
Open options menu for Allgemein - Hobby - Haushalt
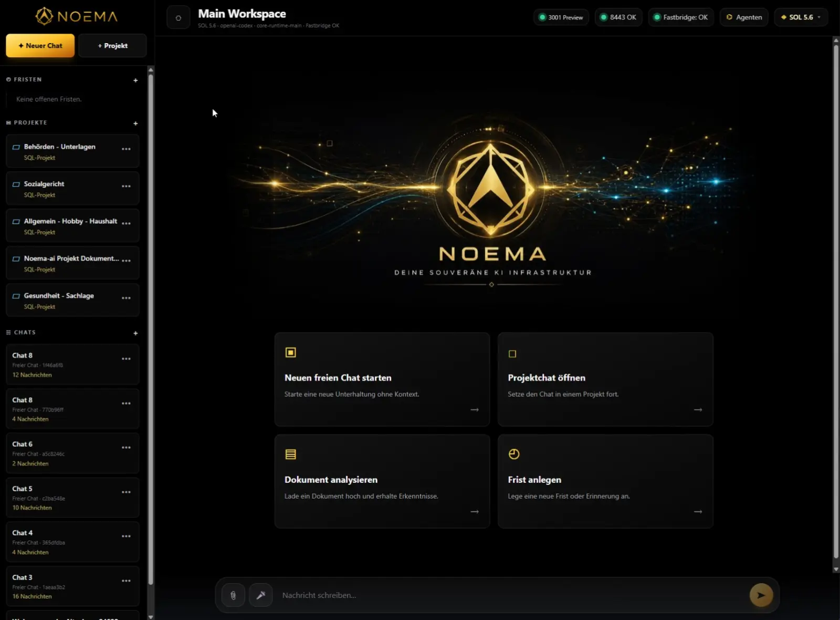(126, 224)
